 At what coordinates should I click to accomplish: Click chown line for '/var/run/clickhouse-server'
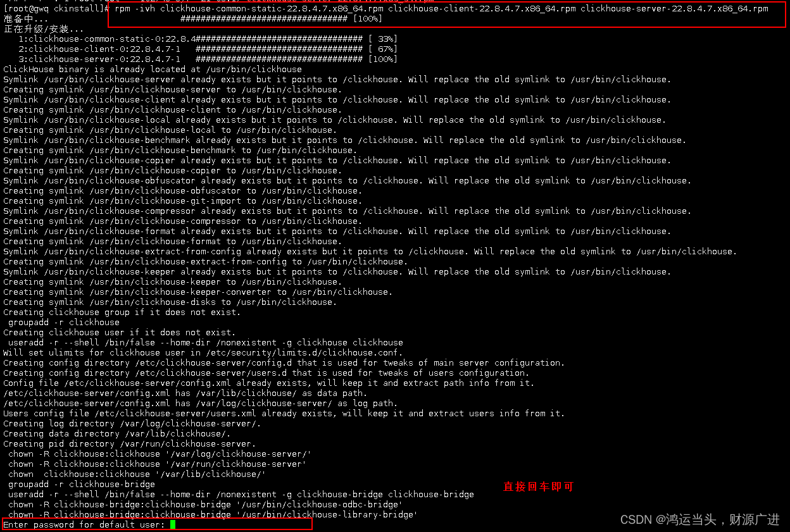click(x=158, y=464)
